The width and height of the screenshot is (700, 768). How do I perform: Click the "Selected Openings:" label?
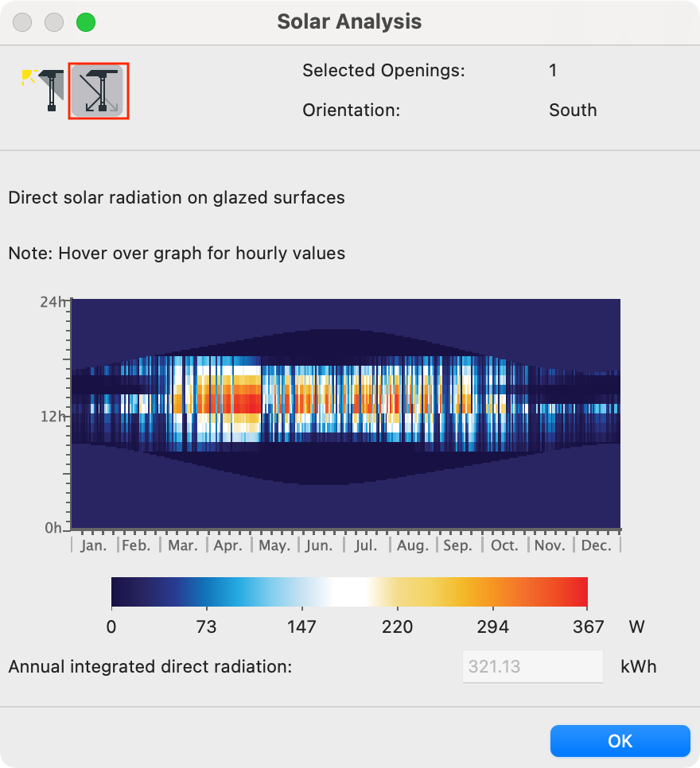(x=383, y=71)
